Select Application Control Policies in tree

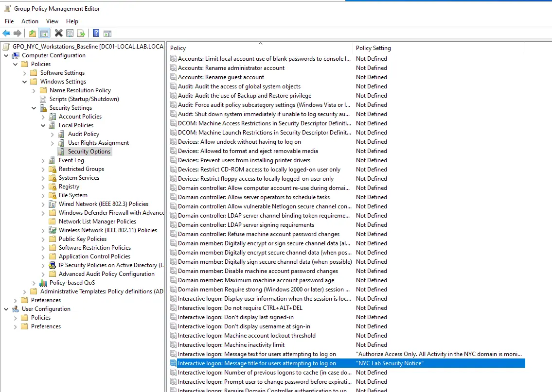pos(94,256)
